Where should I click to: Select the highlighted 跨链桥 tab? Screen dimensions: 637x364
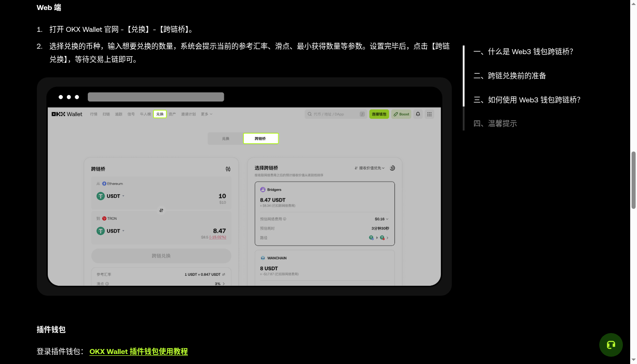[x=261, y=138]
